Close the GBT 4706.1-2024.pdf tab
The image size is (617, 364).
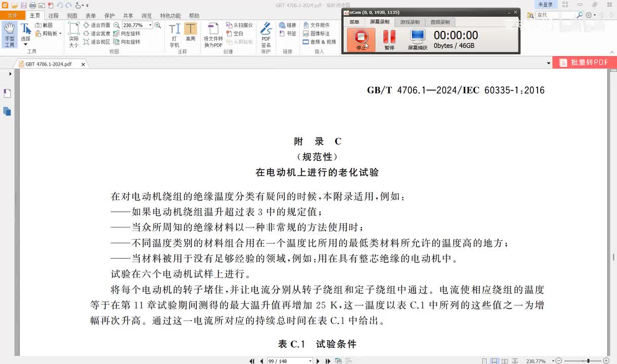click(83, 64)
